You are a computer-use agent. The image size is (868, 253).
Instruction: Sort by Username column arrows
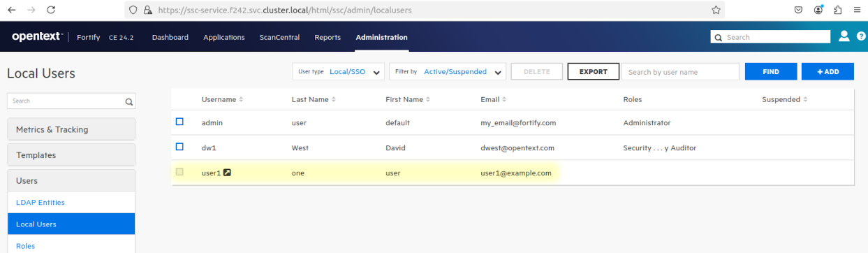[x=241, y=100]
